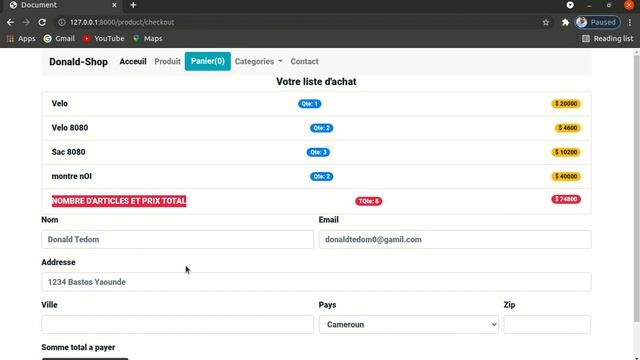Click the Qte: 3 badge for Sac 8080
The height and width of the screenshot is (360, 640).
tap(318, 152)
